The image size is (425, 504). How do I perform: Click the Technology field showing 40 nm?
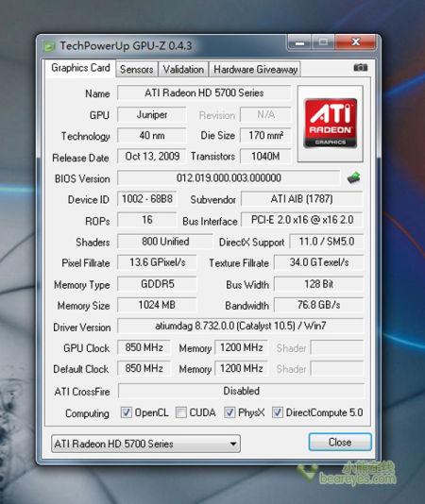(x=151, y=135)
